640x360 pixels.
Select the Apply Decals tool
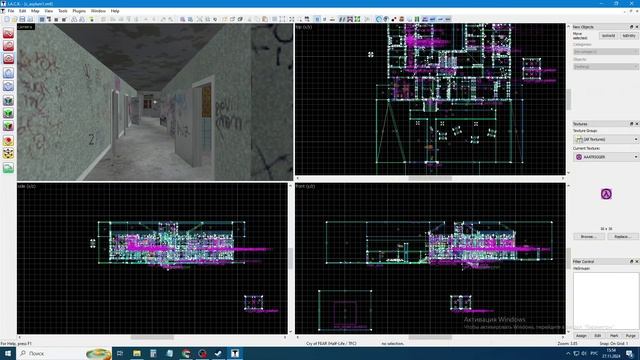pyautogui.click(x=8, y=126)
